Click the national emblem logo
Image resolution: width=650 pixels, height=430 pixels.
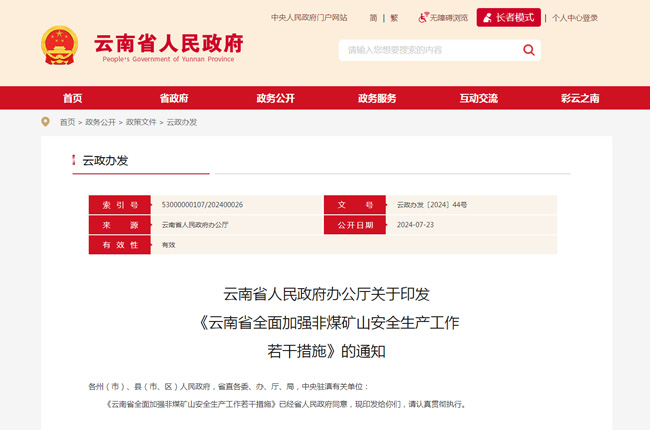(x=63, y=46)
